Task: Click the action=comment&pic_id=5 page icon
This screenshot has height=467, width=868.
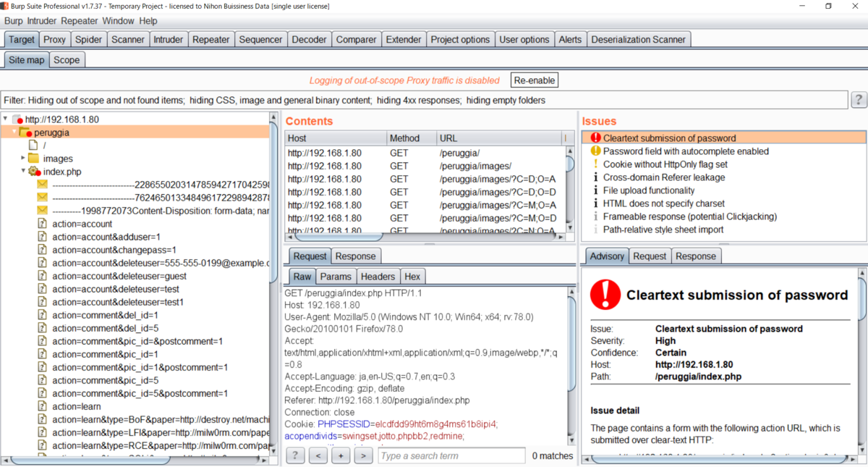Action: (42, 380)
